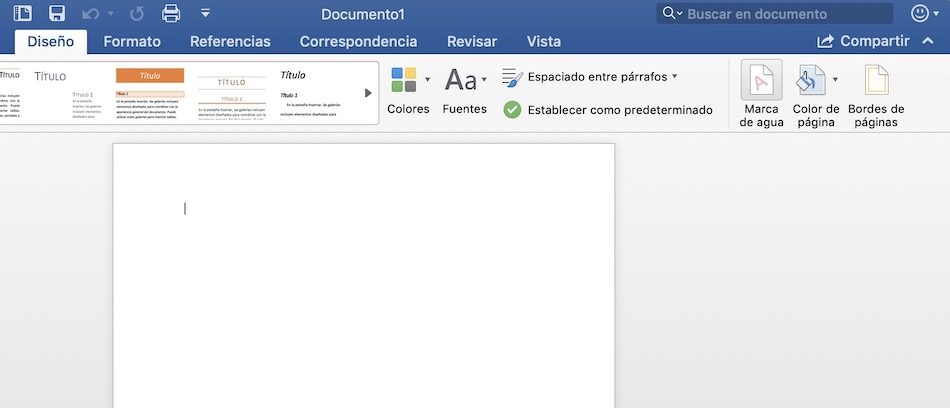This screenshot has width=950, height=408.
Task: Click the Compartir share button
Action: point(864,41)
